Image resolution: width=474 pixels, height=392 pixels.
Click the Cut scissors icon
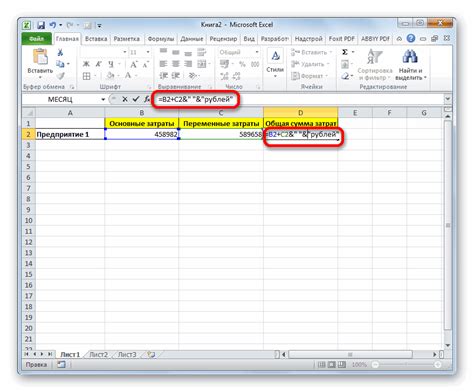point(60,52)
